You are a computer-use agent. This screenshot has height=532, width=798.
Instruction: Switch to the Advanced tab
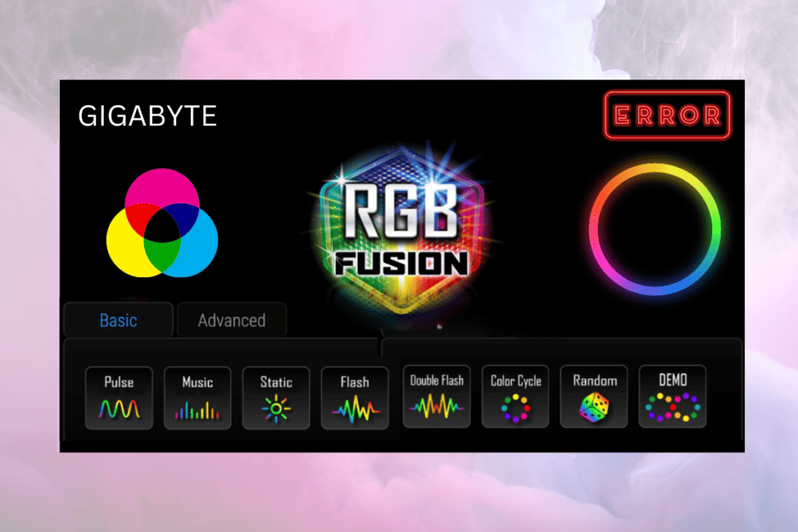click(x=231, y=319)
